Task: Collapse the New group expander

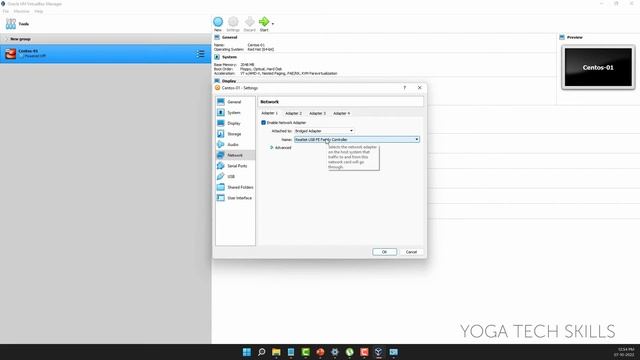Action: [x=6, y=39]
